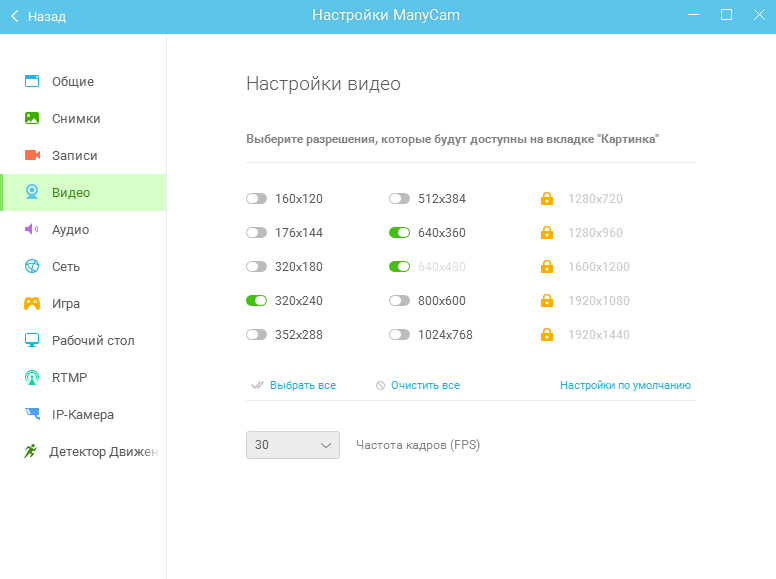Click the Общие window icon in sidebar
776x579 pixels.
pyautogui.click(x=32, y=81)
